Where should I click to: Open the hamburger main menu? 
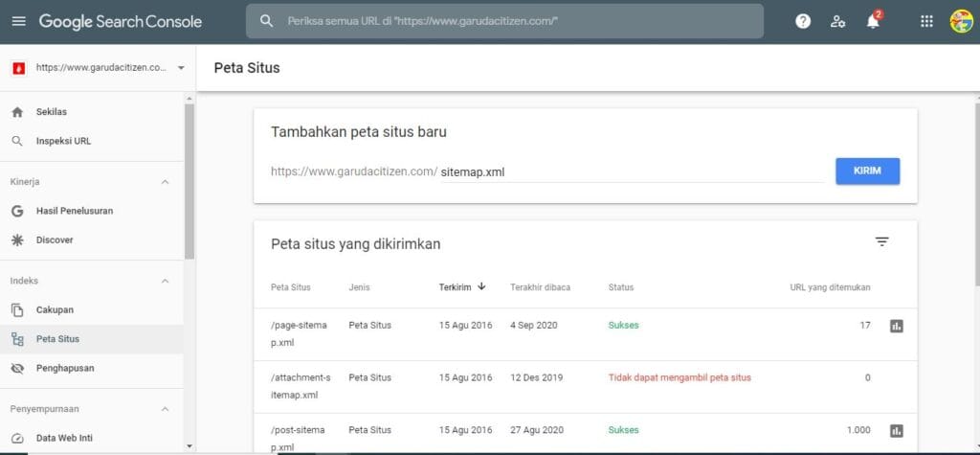click(19, 21)
